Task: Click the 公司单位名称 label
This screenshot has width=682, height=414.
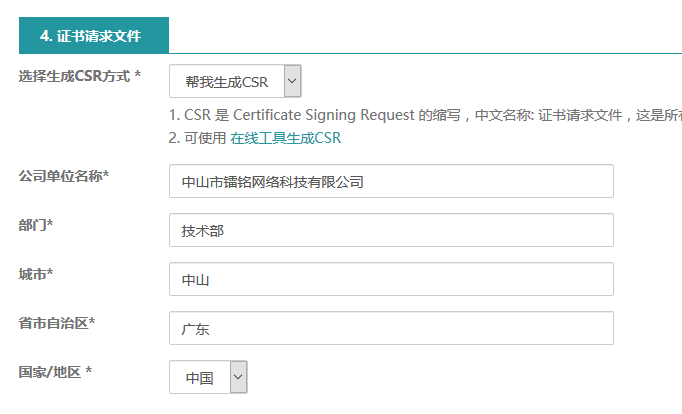Action: click(x=64, y=176)
